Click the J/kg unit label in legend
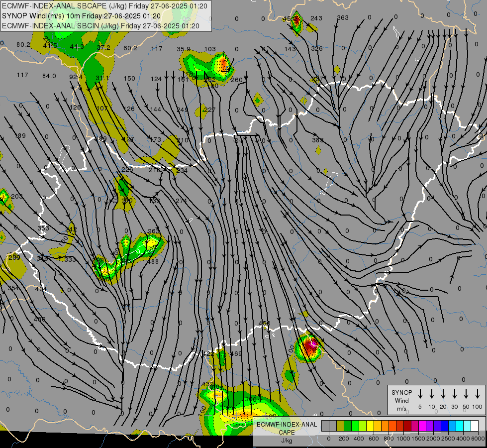Viewport: 487px width, 448px height. point(287,441)
